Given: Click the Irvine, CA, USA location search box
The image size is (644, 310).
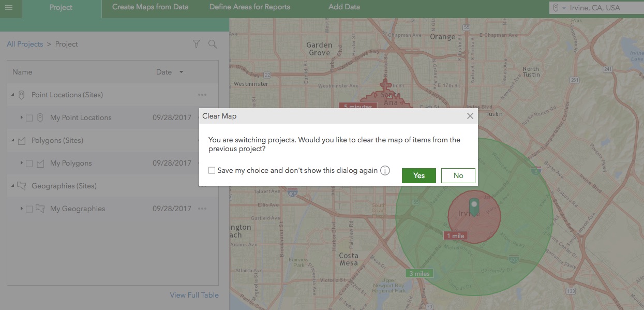Looking at the screenshot, I should 596,8.
